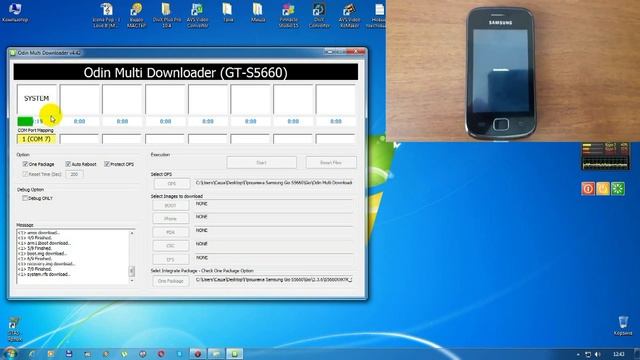Launch Internet Explorer from the taskbar
This screenshot has width=640, height=360.
pos(32,354)
